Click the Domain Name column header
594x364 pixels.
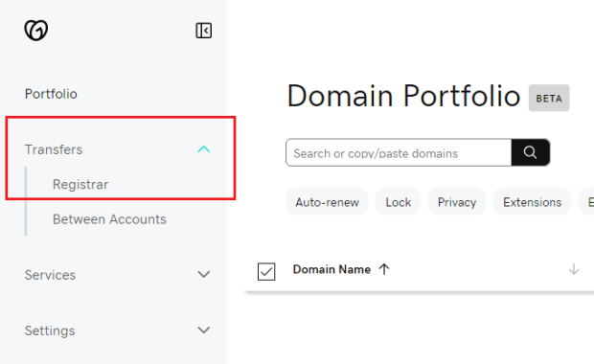[331, 269]
